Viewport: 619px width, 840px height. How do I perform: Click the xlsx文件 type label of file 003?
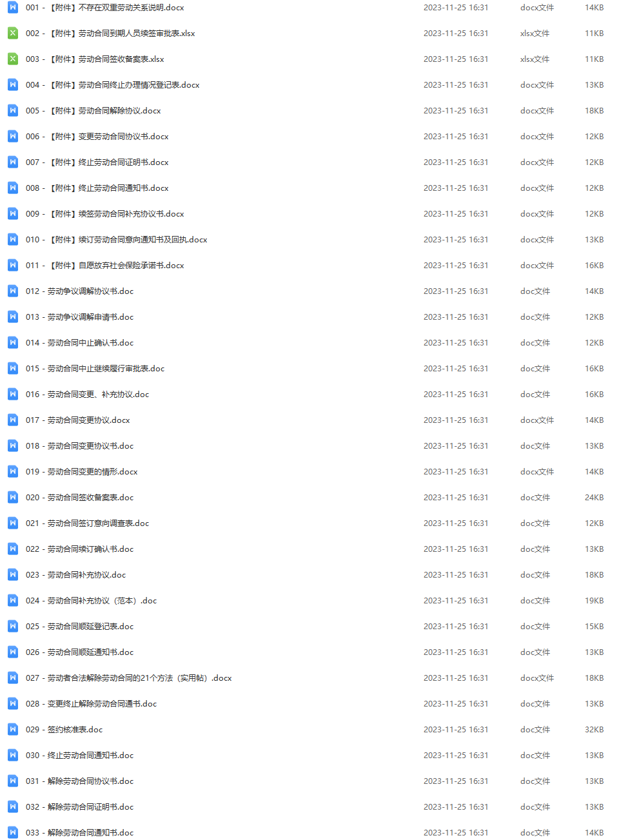coord(535,59)
